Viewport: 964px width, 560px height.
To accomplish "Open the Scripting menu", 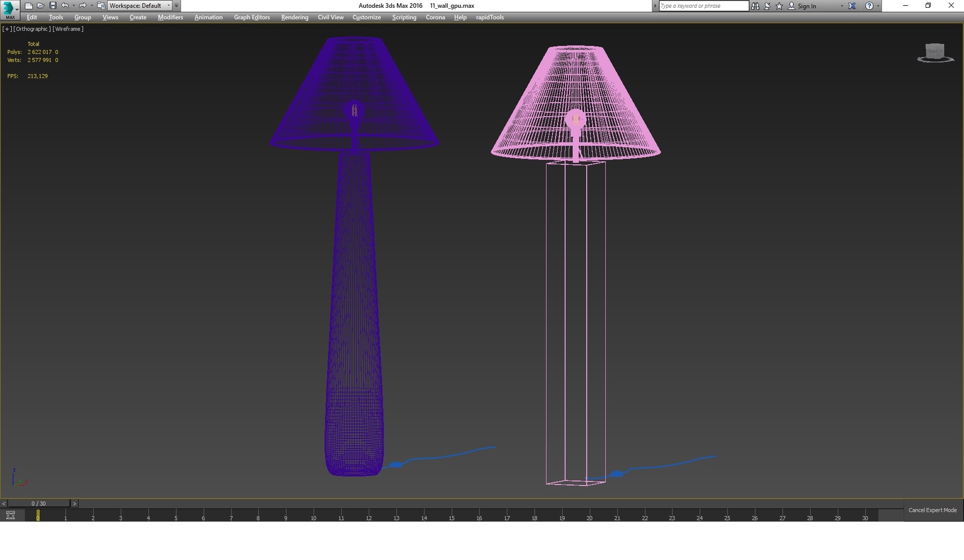I will 404,17.
